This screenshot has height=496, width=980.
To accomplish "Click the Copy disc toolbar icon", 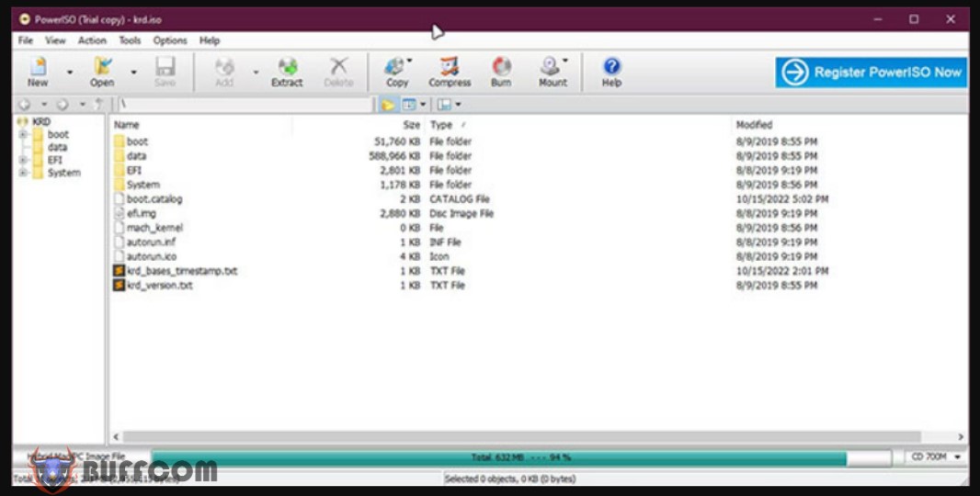I will click(397, 72).
